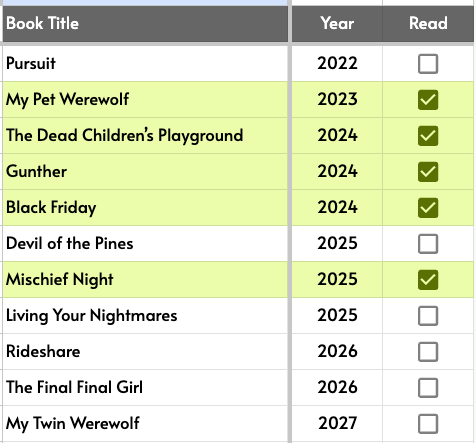Uncheck the Gunther Read checkbox
Image resolution: width=476 pixels, height=443 pixels.
(x=428, y=172)
